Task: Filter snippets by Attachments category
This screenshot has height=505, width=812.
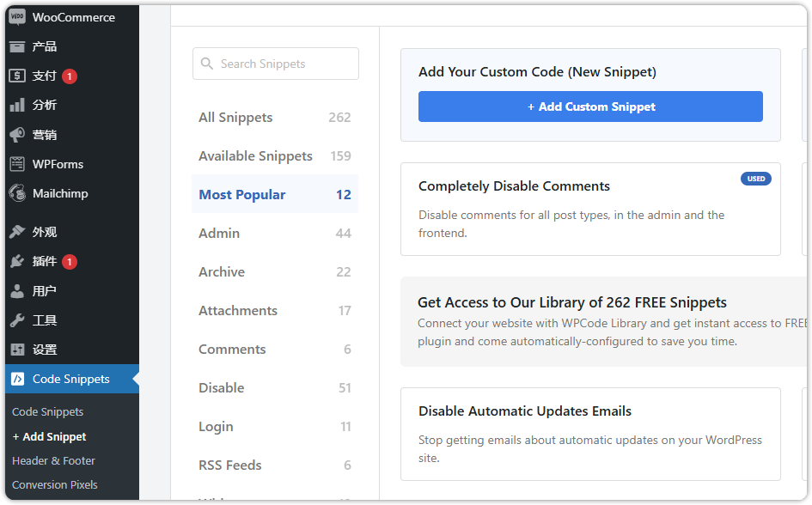Action: (275, 310)
